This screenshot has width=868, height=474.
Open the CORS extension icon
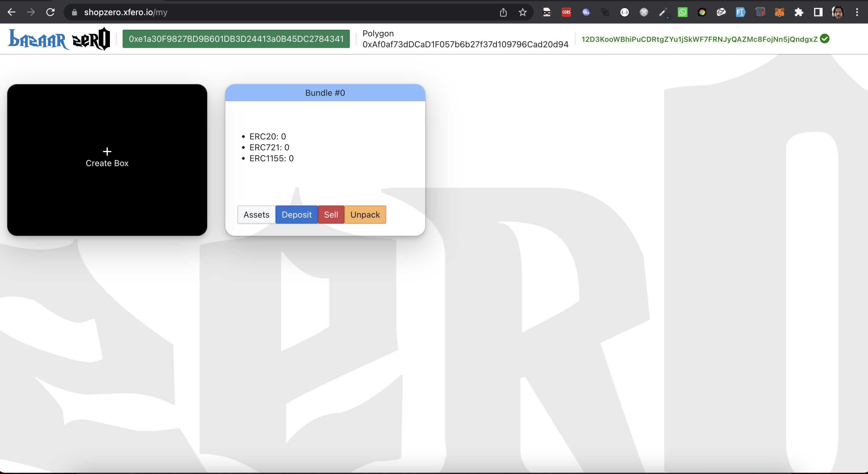[566, 12]
